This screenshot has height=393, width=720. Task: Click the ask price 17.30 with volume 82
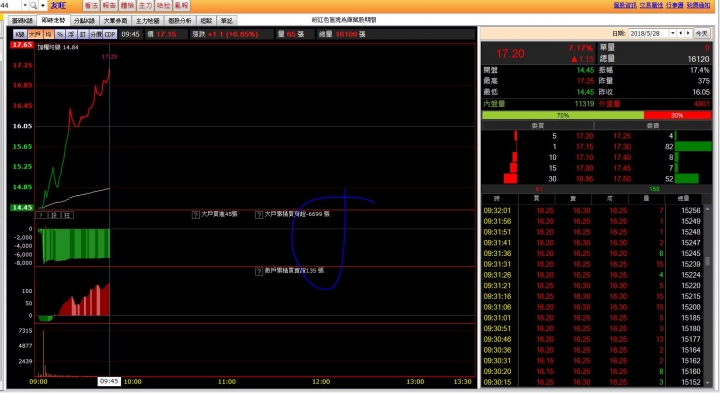click(622, 146)
